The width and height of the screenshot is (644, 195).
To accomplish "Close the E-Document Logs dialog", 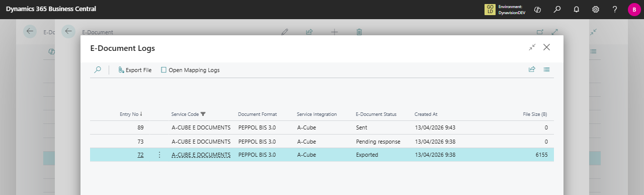I will click(x=546, y=47).
